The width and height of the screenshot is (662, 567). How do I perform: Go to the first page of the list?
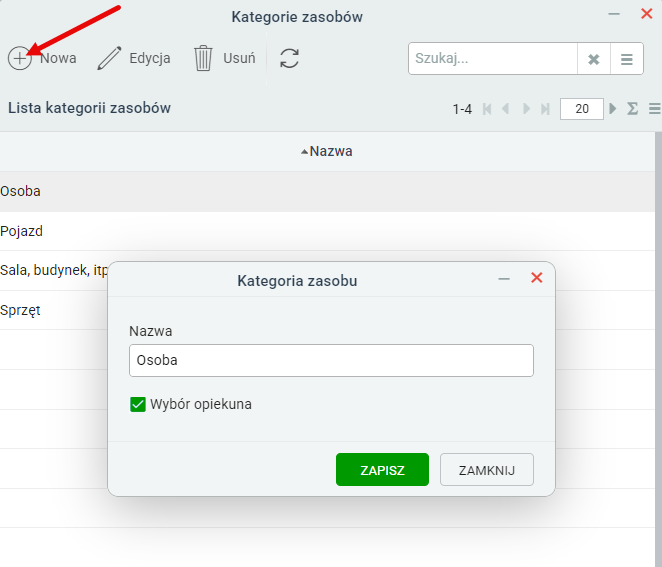pyautogui.click(x=487, y=109)
